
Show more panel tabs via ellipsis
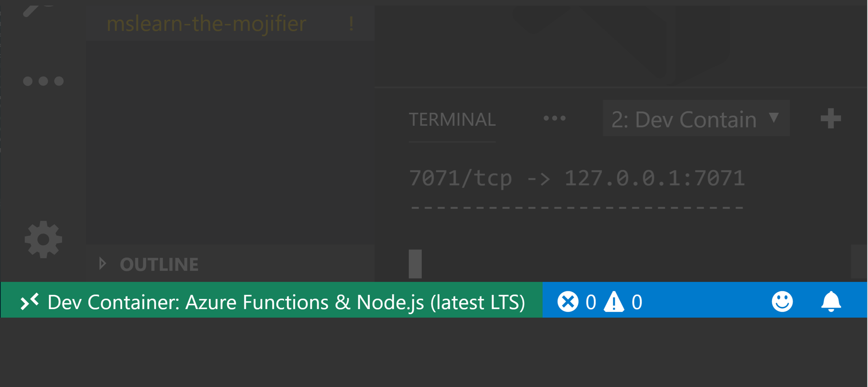[554, 118]
